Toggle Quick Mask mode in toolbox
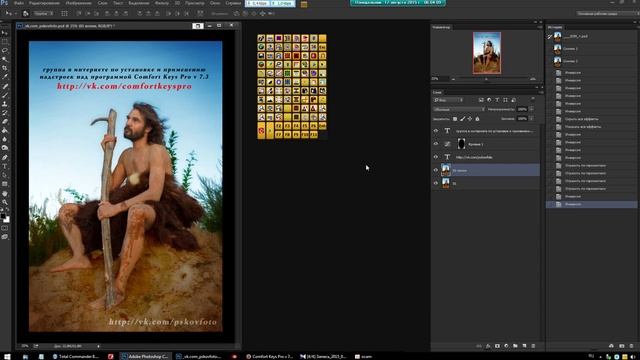The width and height of the screenshot is (640, 360). (x=5, y=228)
